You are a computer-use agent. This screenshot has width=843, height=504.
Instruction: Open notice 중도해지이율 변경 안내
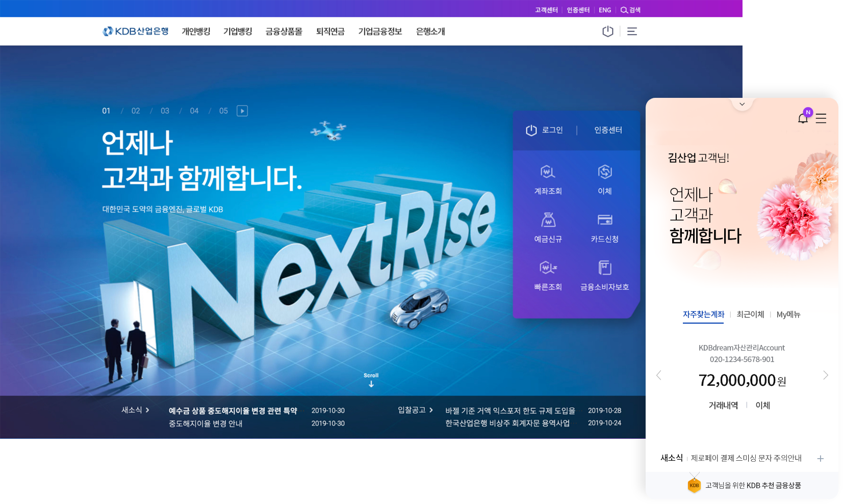click(206, 423)
